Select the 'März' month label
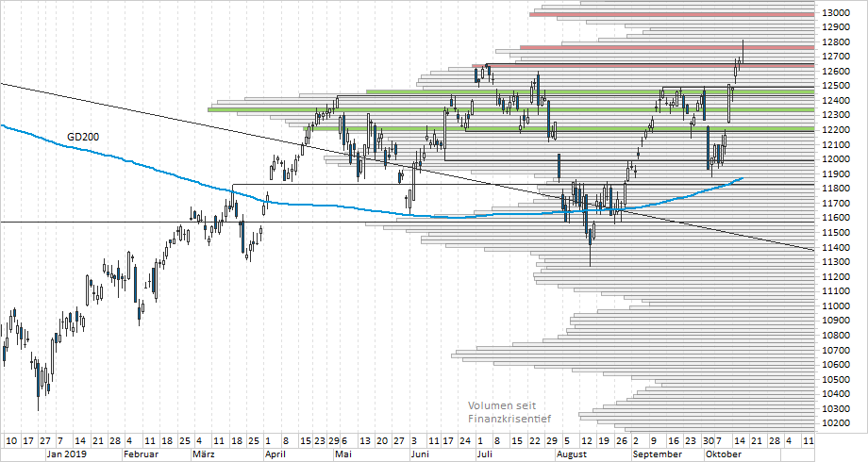 coord(204,454)
